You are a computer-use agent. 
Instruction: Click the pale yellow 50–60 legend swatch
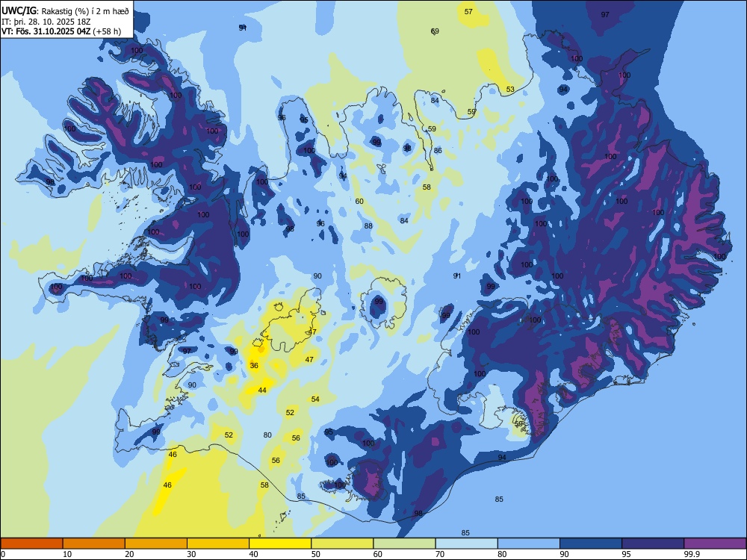coord(342,544)
